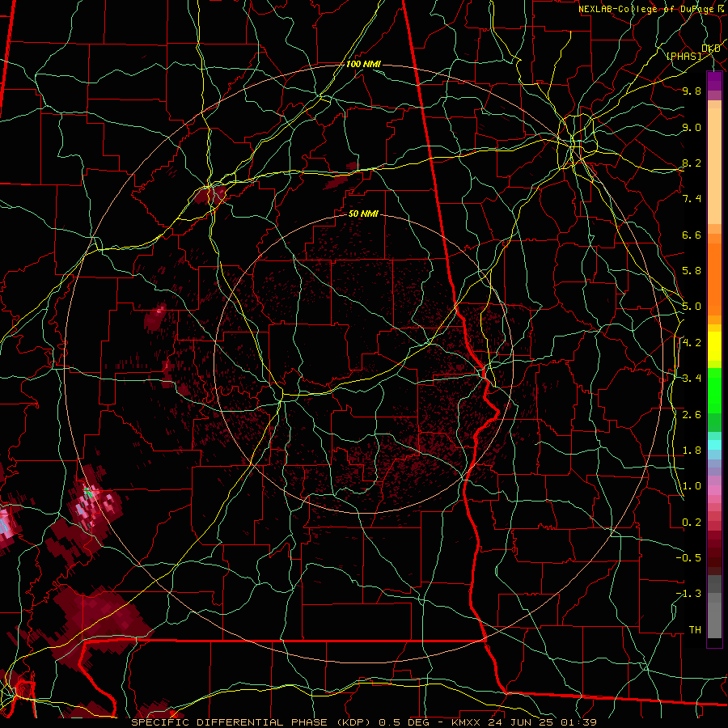Click the NEXLAB-College of DuPage label

click(646, 9)
